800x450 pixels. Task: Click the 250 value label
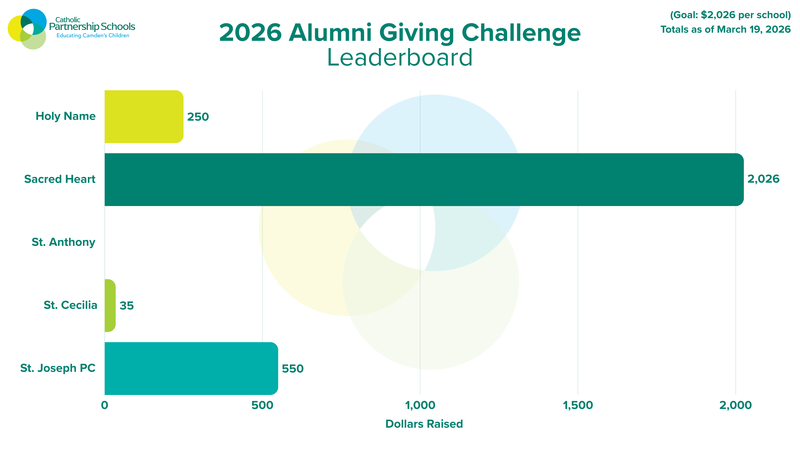point(198,116)
